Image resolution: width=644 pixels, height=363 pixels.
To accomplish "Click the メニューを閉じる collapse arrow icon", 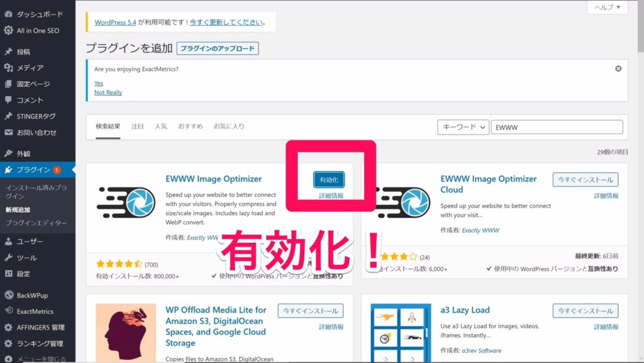I will click(x=8, y=359).
